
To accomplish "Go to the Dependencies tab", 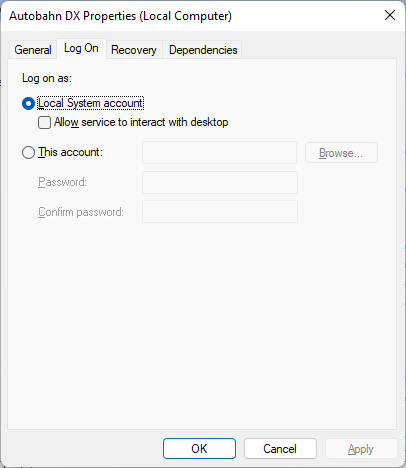I will [203, 50].
